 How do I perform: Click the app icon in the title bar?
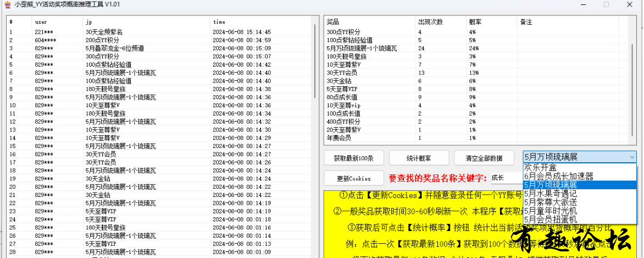click(x=7, y=4)
